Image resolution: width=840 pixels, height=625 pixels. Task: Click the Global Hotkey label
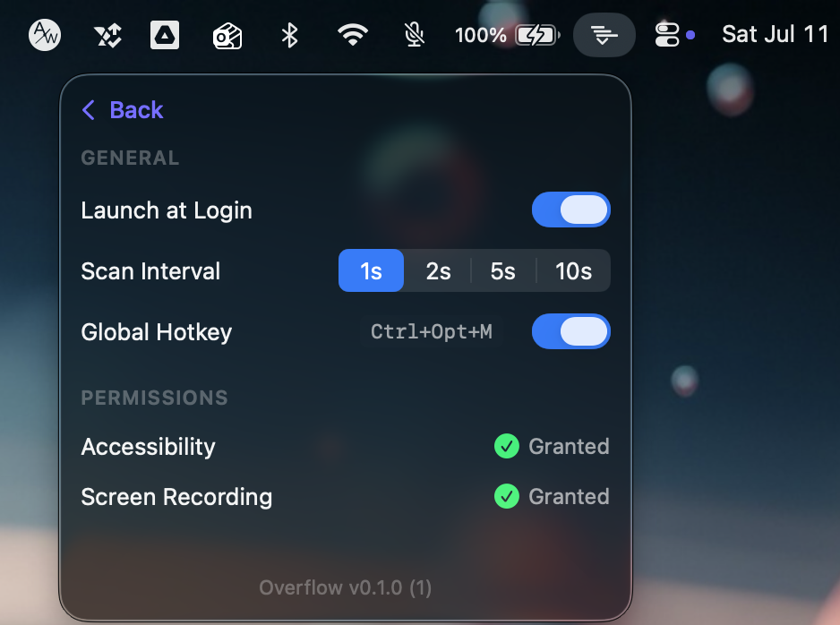coord(157,332)
